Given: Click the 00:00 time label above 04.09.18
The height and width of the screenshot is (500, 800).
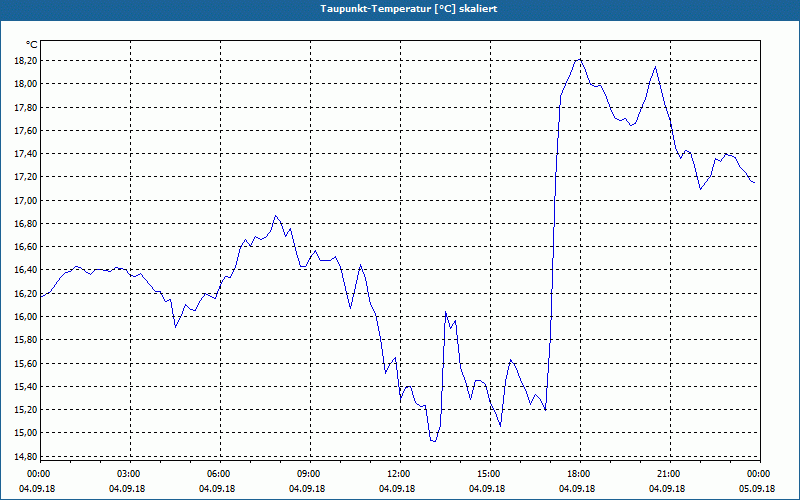Looking at the screenshot, I should coord(39,474).
